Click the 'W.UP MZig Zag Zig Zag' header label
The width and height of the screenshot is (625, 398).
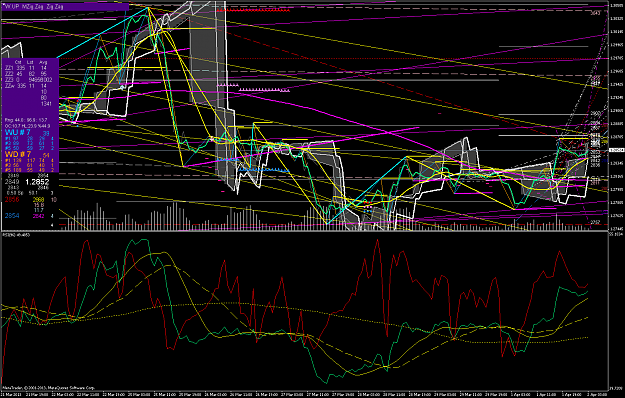tap(33, 7)
